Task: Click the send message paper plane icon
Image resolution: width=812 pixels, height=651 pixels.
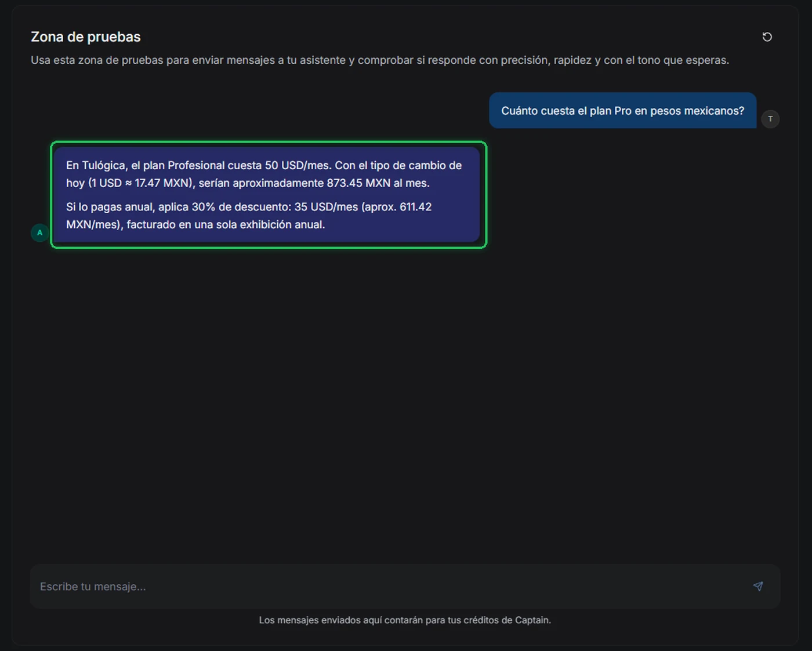Action: tap(758, 586)
